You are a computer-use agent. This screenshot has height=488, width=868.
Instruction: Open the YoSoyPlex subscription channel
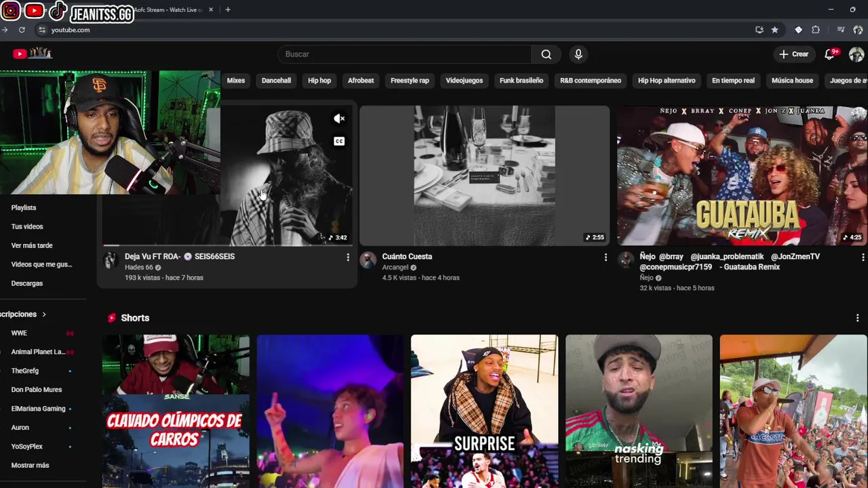pos(27,447)
